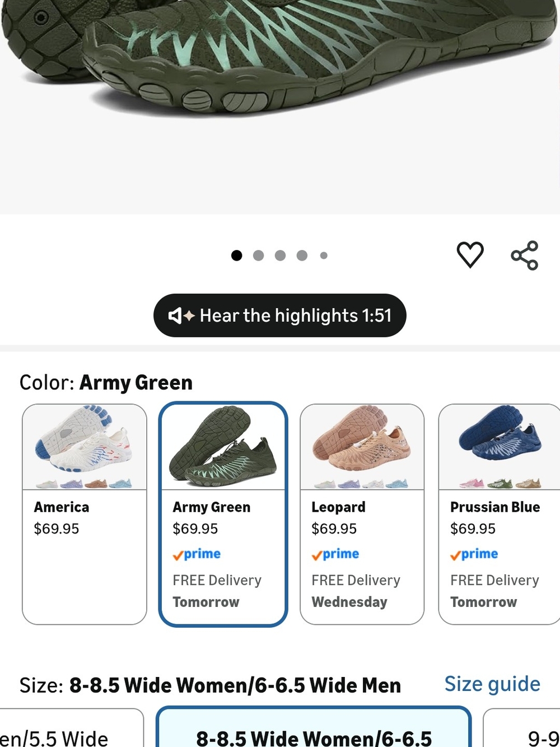The height and width of the screenshot is (747, 560).
Task: Go to the second image carousel dot
Action: pyautogui.click(x=258, y=256)
